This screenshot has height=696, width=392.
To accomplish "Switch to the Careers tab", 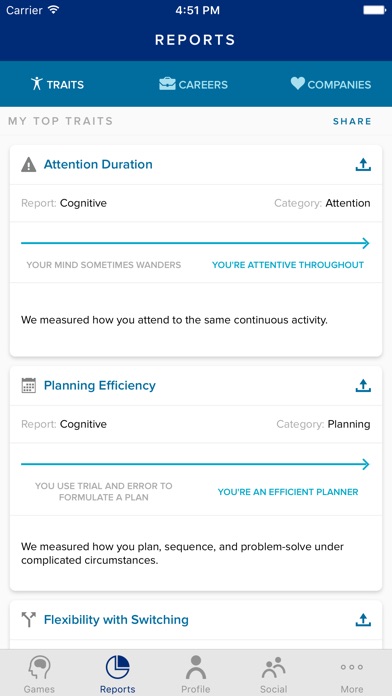I will pos(194,84).
